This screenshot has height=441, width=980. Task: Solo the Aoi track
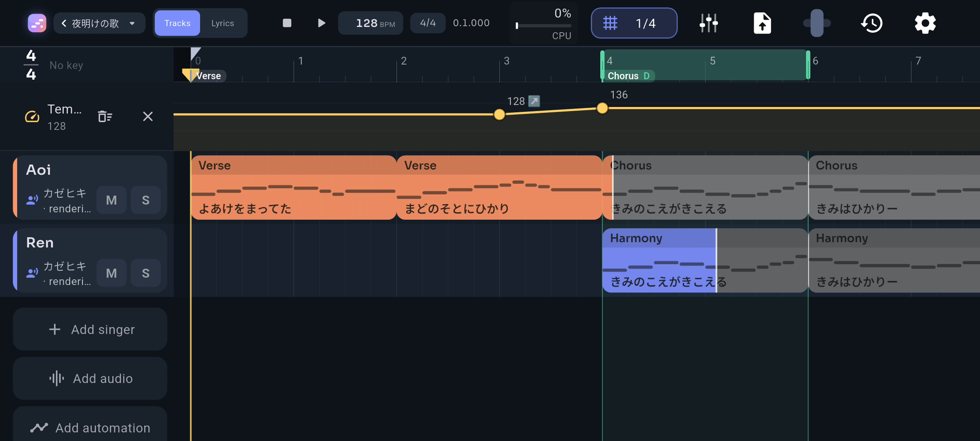pyautogui.click(x=145, y=200)
